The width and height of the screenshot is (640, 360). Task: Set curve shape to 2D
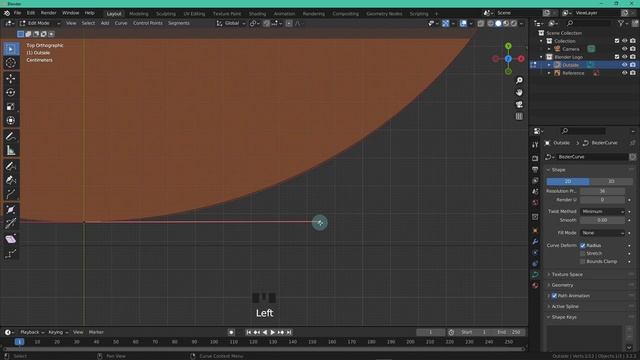[x=568, y=181]
